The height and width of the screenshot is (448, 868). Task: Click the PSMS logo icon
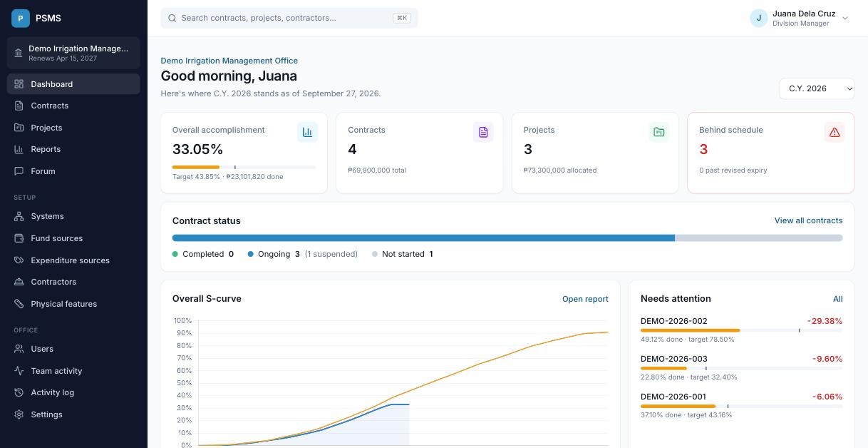[x=21, y=18]
